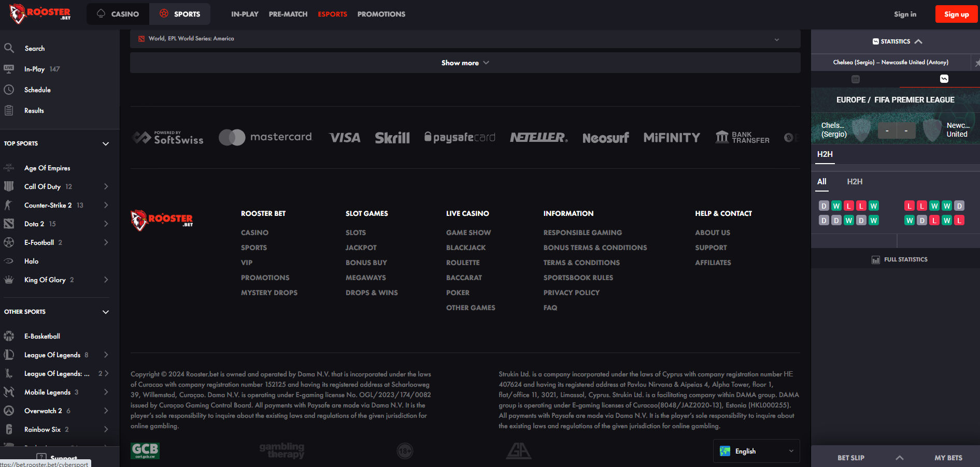Open the MY BETS tab
Viewport: 980px width, 467px height.
pyautogui.click(x=948, y=458)
